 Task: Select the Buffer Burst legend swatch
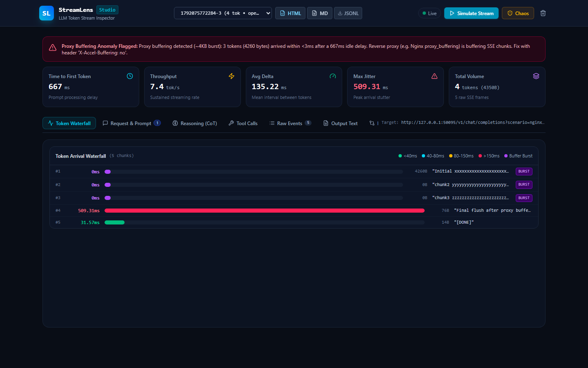[506, 156]
